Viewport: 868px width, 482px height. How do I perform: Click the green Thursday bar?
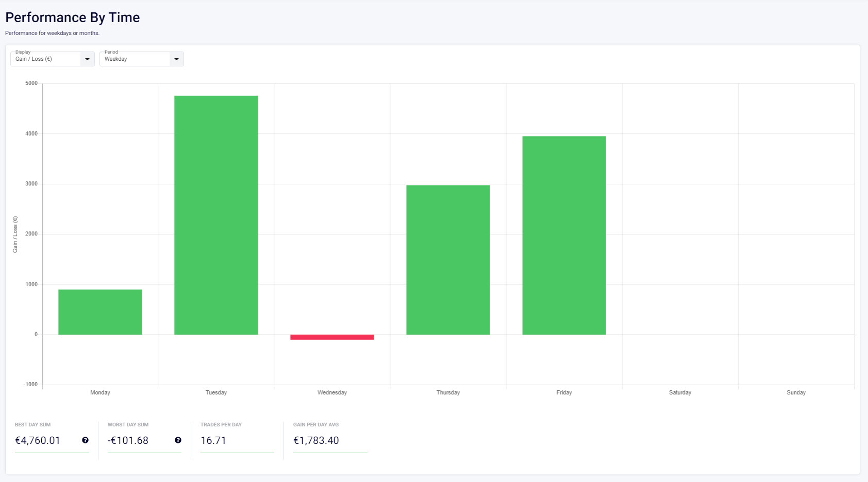tap(448, 260)
